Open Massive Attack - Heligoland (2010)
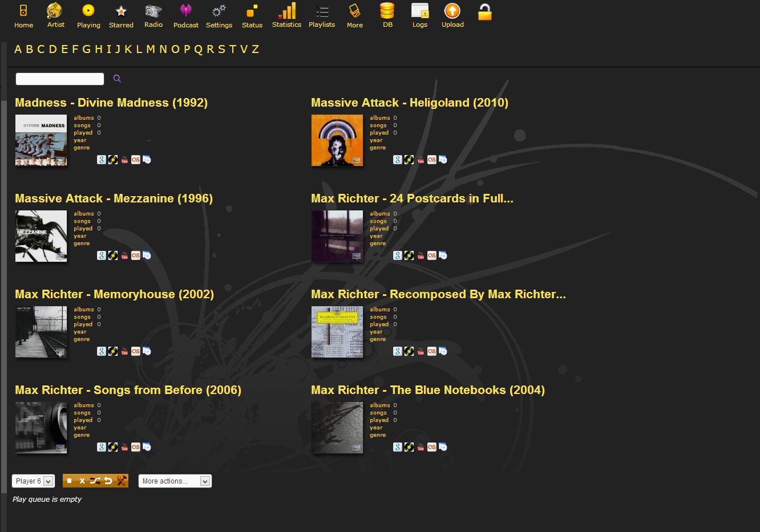The width and height of the screenshot is (760, 532). [x=410, y=103]
